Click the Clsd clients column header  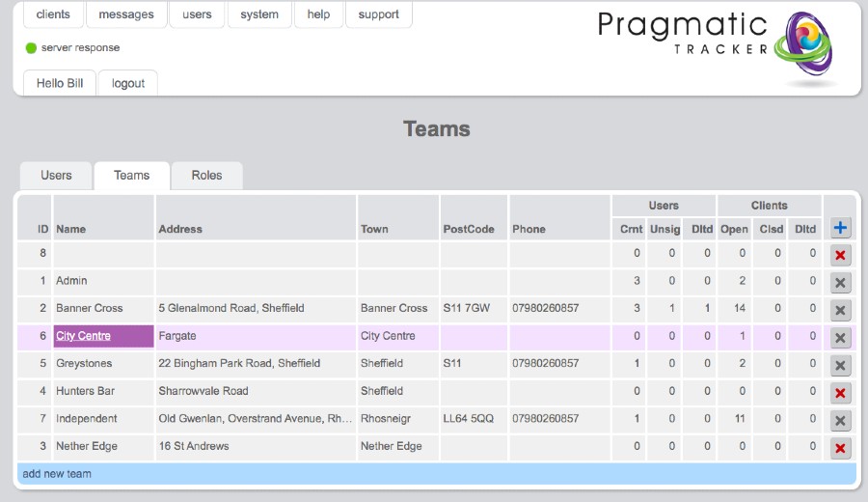click(x=771, y=229)
